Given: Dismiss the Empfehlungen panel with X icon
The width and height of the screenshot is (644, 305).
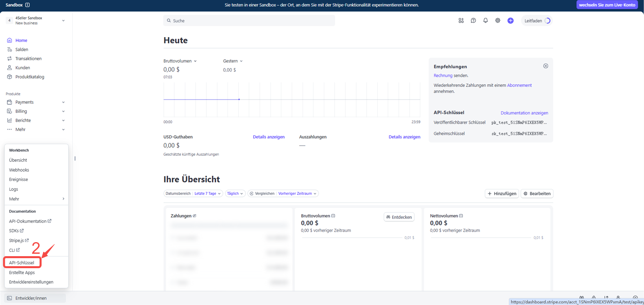Looking at the screenshot, I should 545,66.
